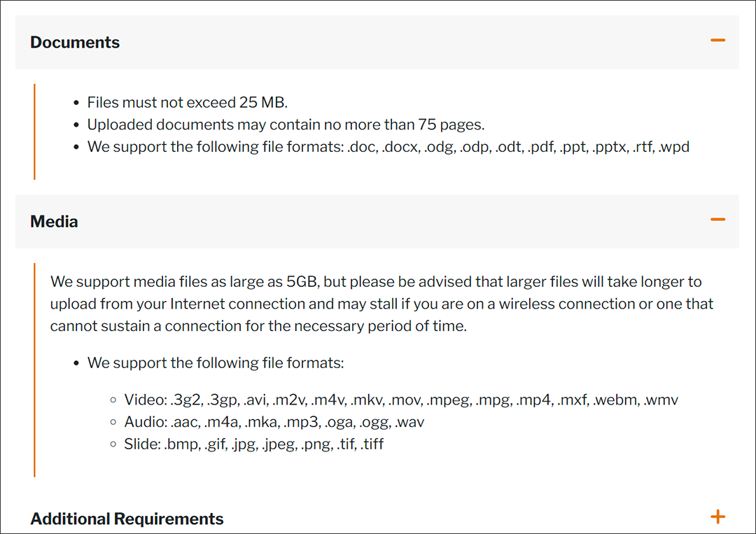Collapse Documents section using minus icon
The image size is (756, 534).
tap(717, 40)
